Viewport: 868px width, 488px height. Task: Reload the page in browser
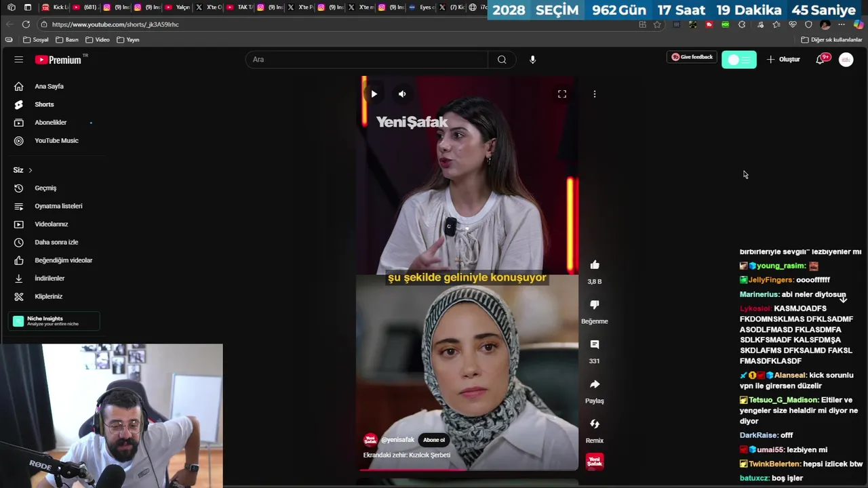tap(25, 24)
